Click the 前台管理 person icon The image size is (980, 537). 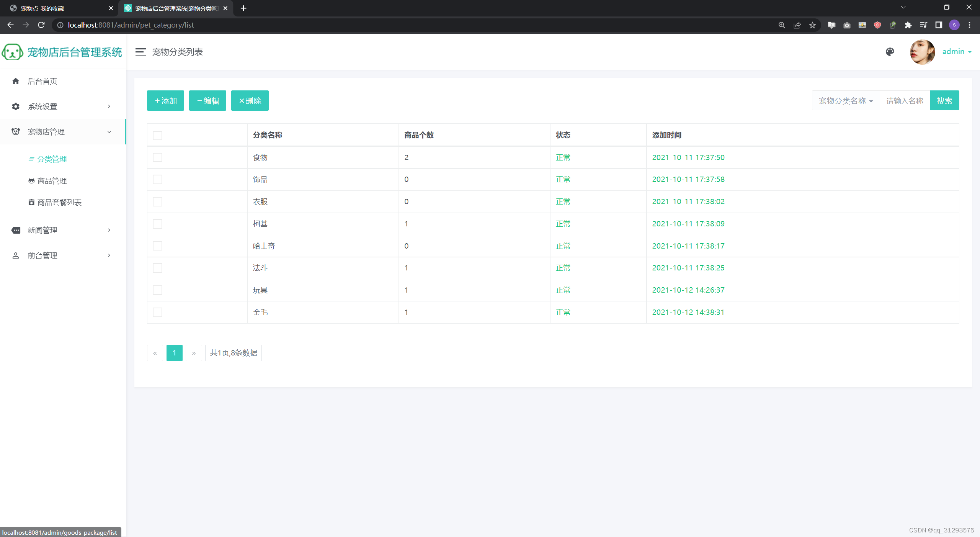click(16, 255)
